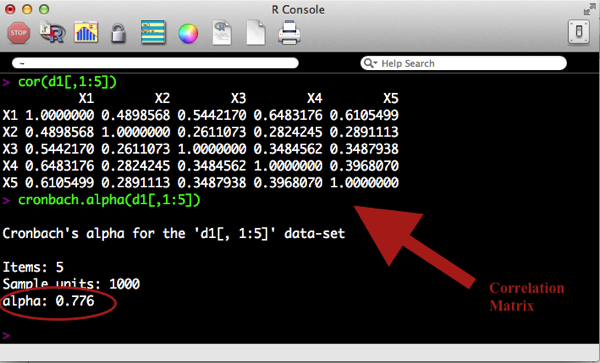Viewport: 600px width, 363px height.
Task: Click the 'Items: 5' output line
Action: click(33, 267)
